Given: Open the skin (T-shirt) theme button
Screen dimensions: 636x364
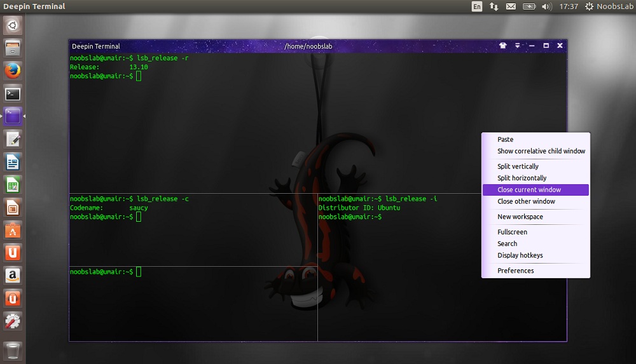Looking at the screenshot, I should coord(503,45).
